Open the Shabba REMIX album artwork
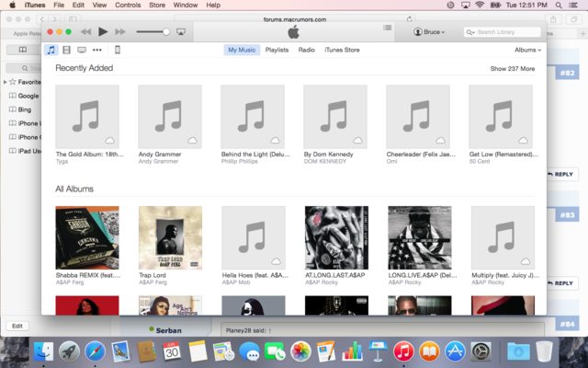The height and width of the screenshot is (368, 588). pos(87,237)
